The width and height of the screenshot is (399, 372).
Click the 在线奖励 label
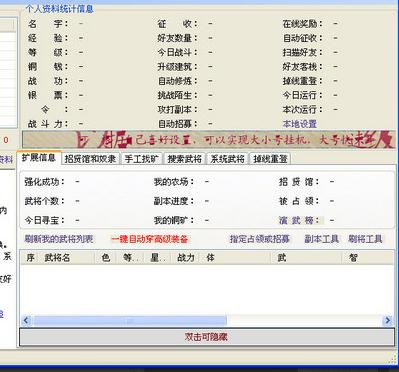click(302, 24)
